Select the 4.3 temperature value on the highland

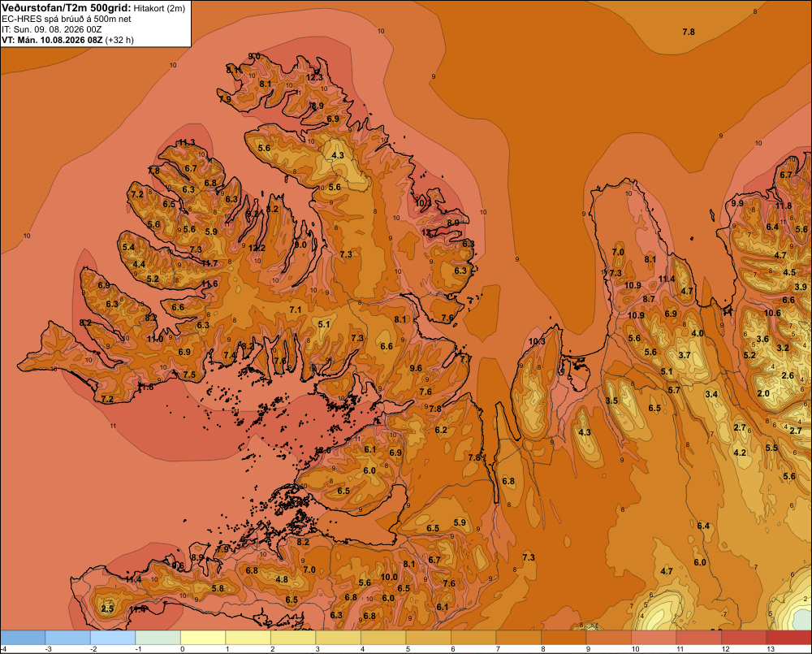point(338,155)
